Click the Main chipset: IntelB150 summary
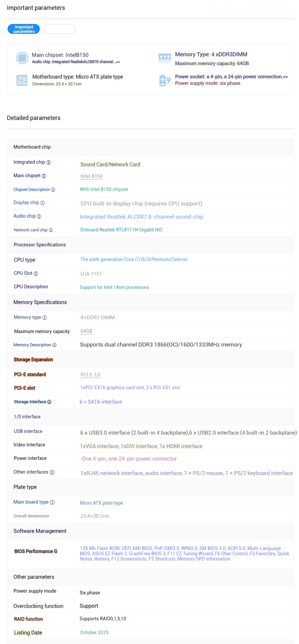 click(x=60, y=55)
